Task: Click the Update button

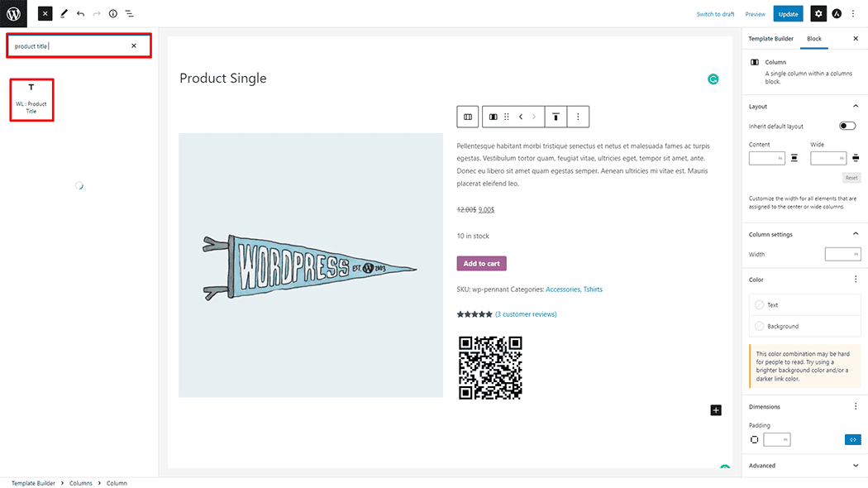Action: point(788,14)
